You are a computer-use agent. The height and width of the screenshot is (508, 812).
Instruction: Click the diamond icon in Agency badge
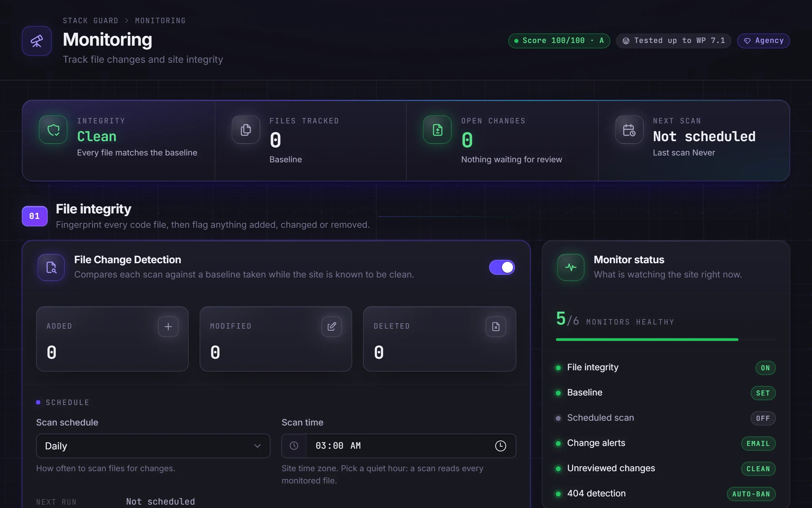[747, 41]
